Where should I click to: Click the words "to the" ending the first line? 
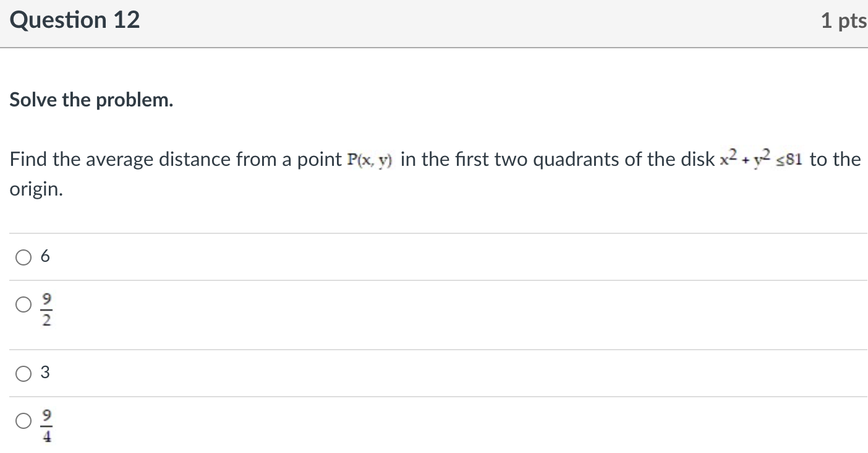click(x=835, y=160)
